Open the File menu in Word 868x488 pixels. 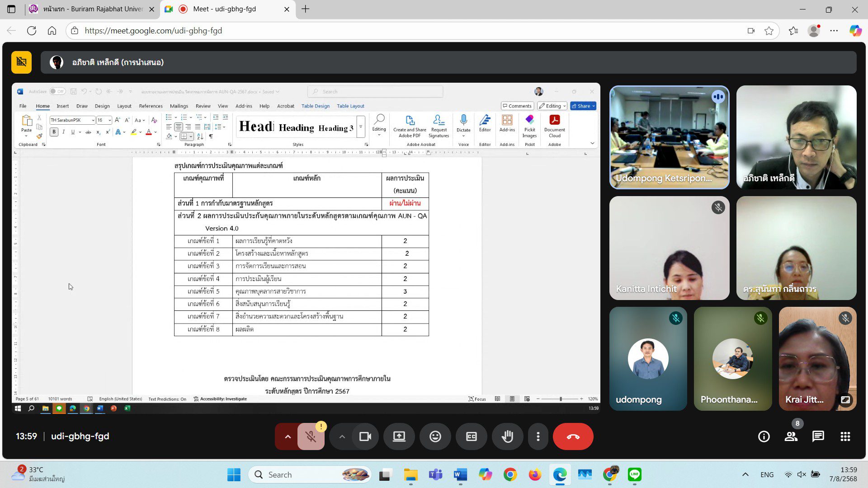pos(23,106)
